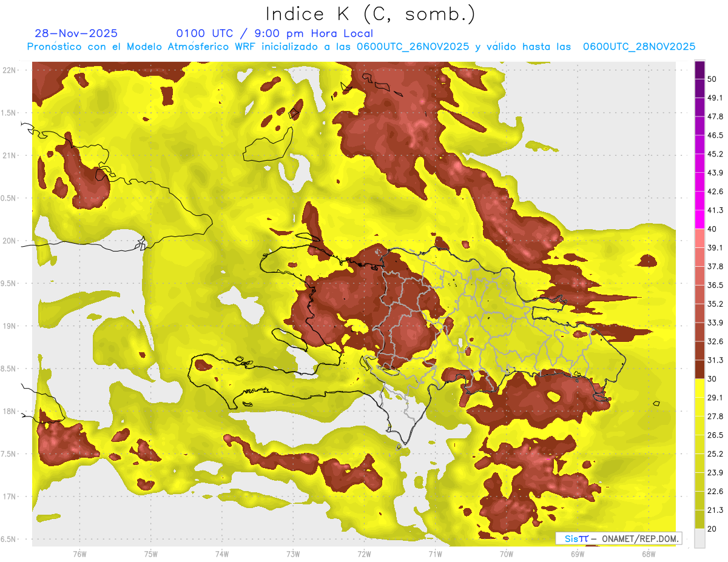Image resolution: width=728 pixels, height=562 pixels.
Task: Click the colorbar value "41.3"
Action: [715, 210]
